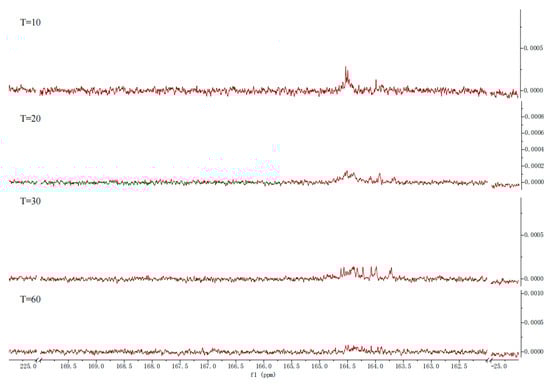
Task: Click the 0.0000 intensity label of T=20 spectrum
Action: [534, 182]
